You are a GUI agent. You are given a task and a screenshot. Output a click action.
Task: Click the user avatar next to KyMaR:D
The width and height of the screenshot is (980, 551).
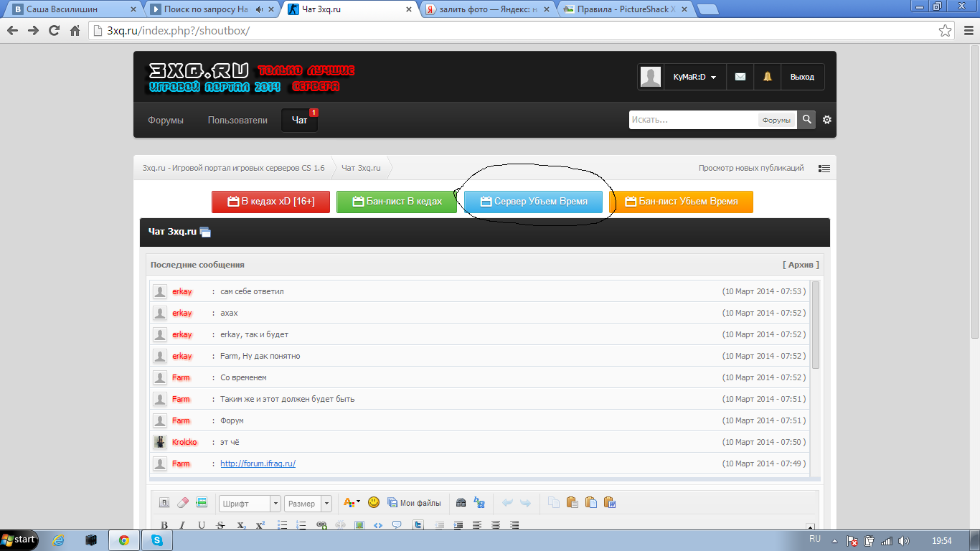click(651, 77)
